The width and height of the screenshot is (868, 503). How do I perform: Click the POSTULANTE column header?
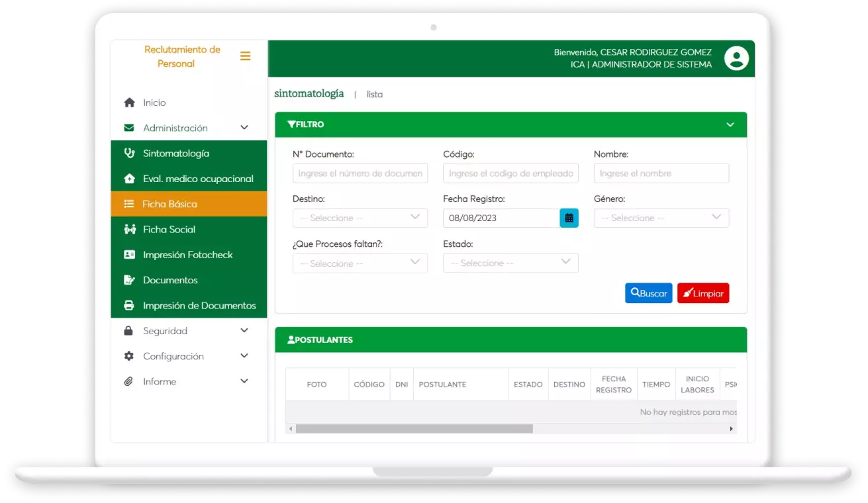tap(461, 385)
